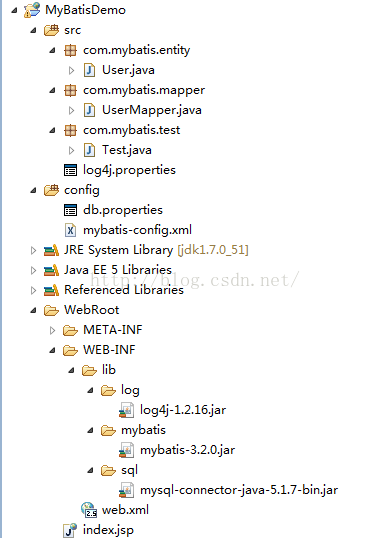The image size is (370, 538).
Task: Click the log folder icon
Action: coord(108,390)
